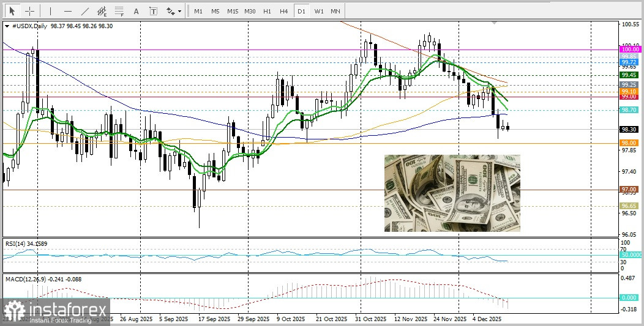644x326 pixels.
Task: Click the MACD scale 0.487 value
Action: click(629, 278)
